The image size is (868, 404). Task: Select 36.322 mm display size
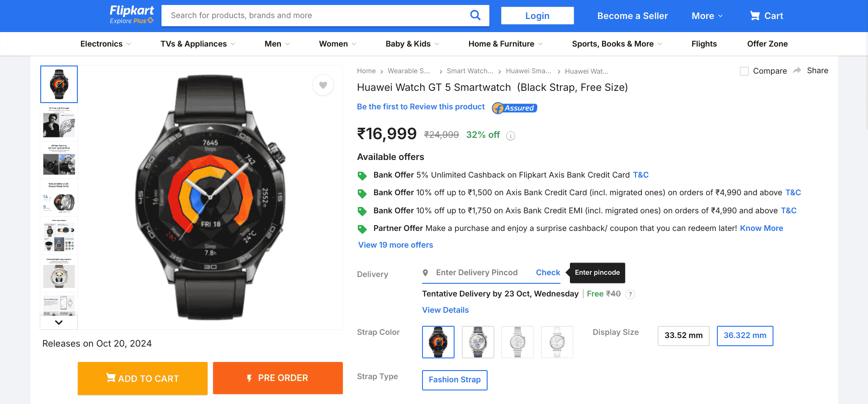[745, 336]
